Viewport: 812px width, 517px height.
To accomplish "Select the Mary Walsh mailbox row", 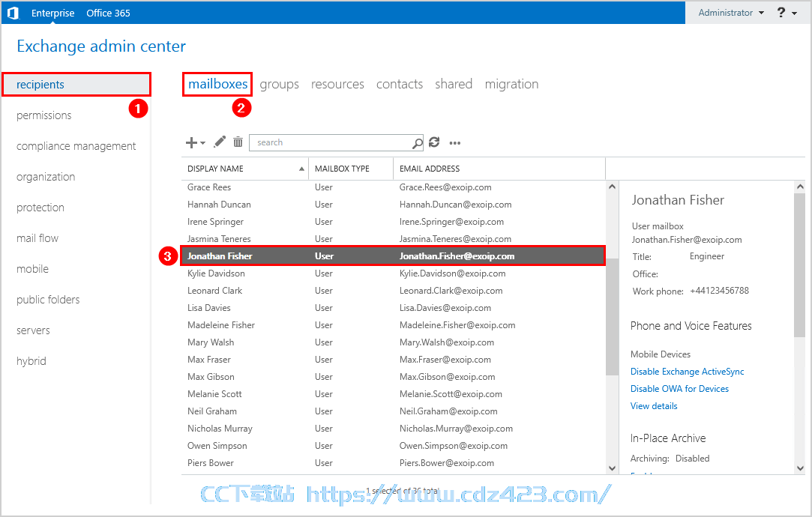I will point(393,342).
